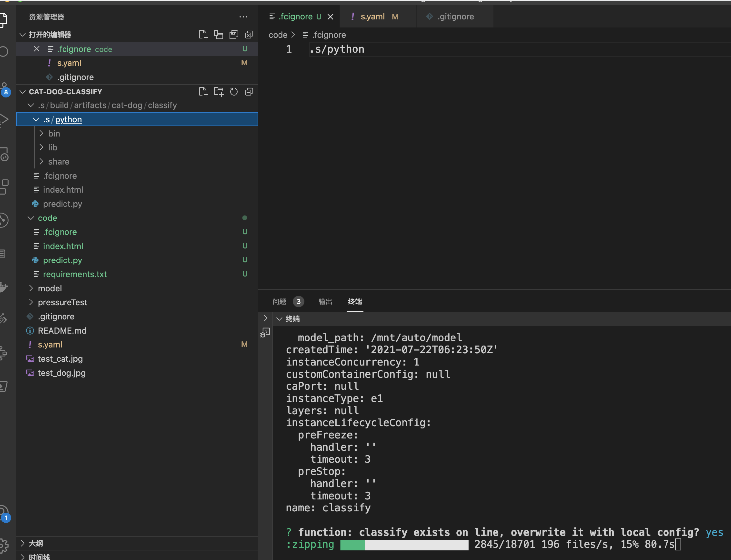Refresh the explorer file tree
This screenshot has height=560, width=731.
coord(234,91)
